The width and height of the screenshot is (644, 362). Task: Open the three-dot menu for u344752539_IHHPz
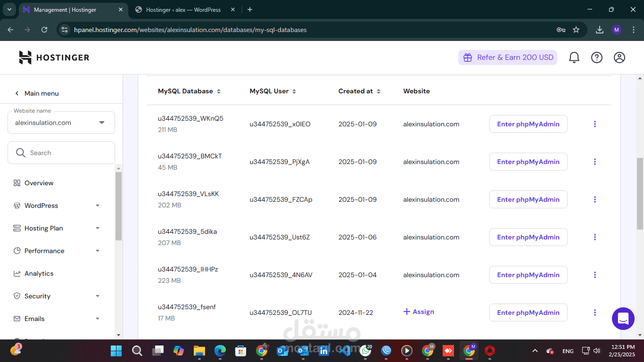click(595, 275)
